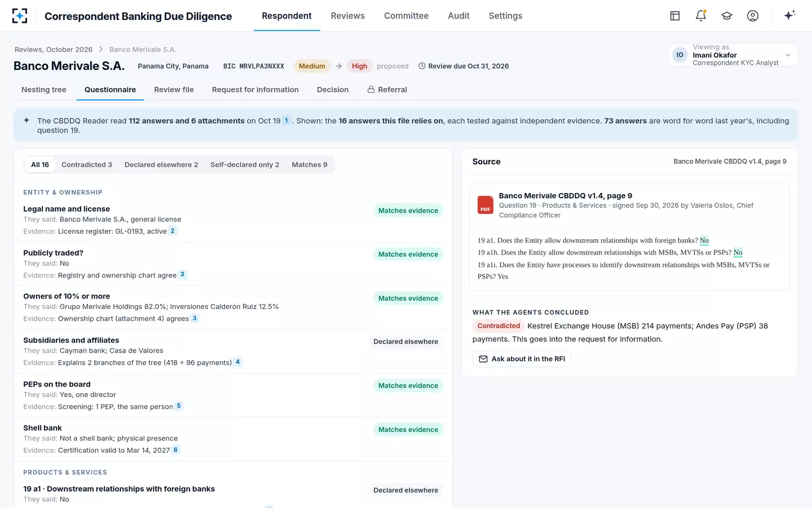The height and width of the screenshot is (508, 812).
Task: Go to Reviews, October 2026 breadcrumb
Action: click(x=54, y=50)
